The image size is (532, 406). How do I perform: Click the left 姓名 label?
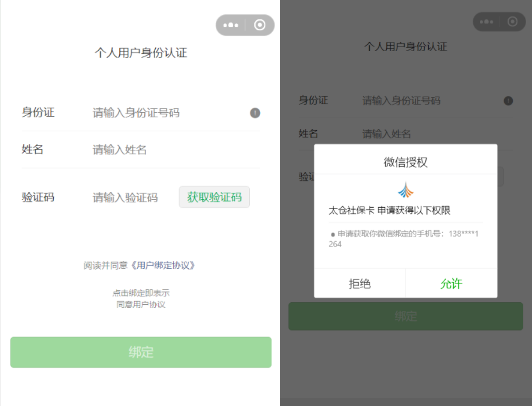[33, 149]
